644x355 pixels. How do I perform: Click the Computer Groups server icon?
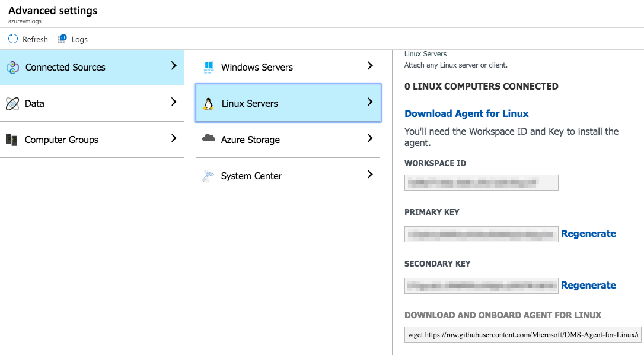(x=11, y=140)
